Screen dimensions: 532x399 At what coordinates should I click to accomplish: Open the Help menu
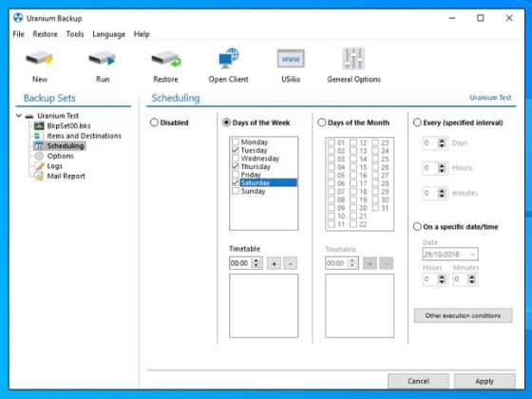pos(142,34)
